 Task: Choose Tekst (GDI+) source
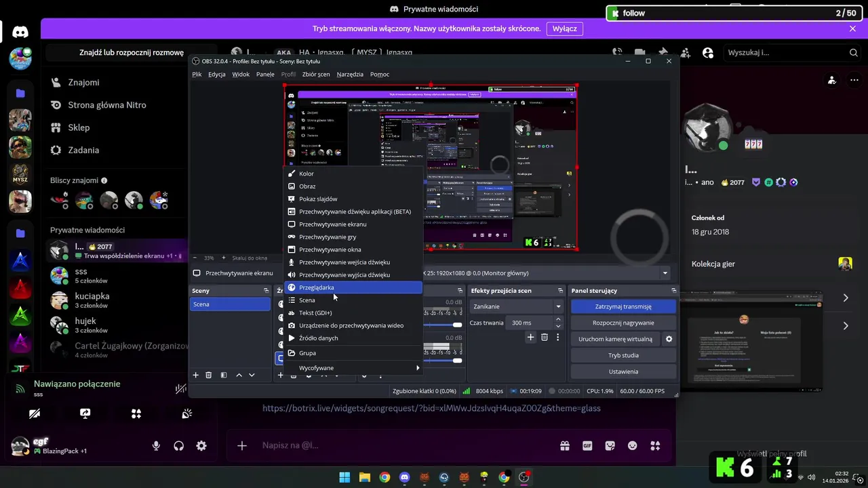tap(353, 312)
